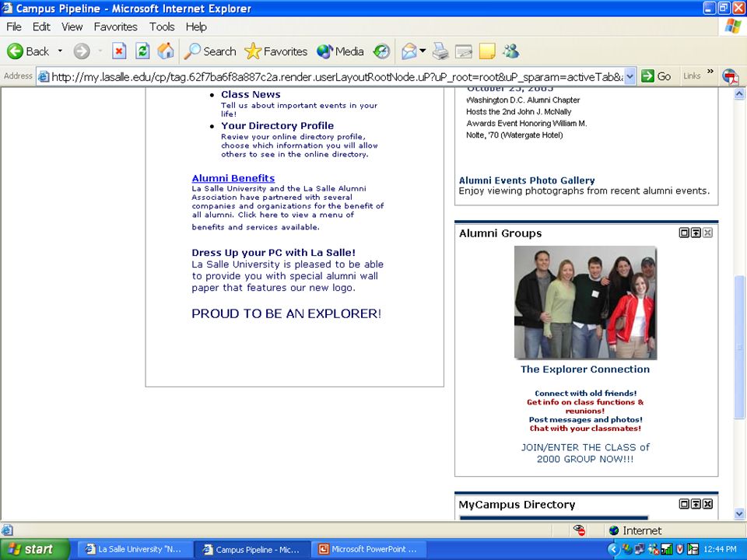This screenshot has width=747, height=560.
Task: Expand the Links toolbar chevron
Action: [710, 72]
